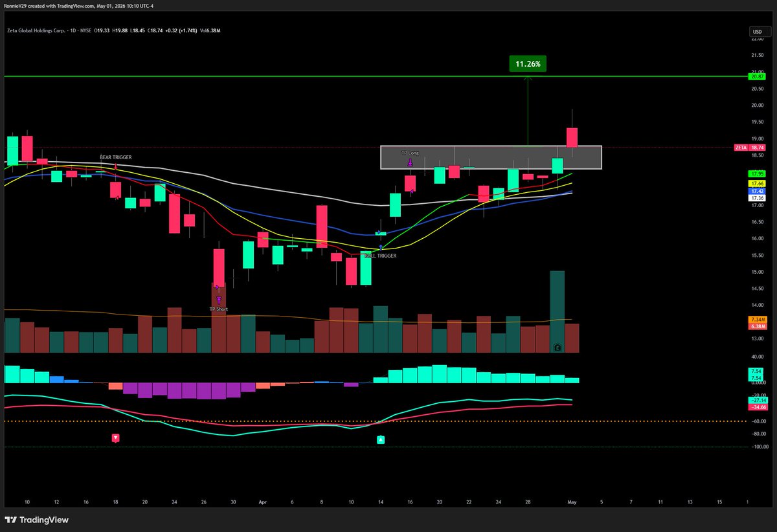Click the 17.95 green moving average label
Image resolution: width=777 pixels, height=532 pixels.
pyautogui.click(x=757, y=173)
